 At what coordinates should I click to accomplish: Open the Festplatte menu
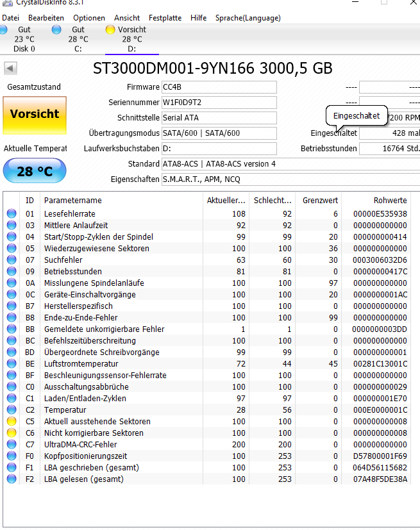165,18
